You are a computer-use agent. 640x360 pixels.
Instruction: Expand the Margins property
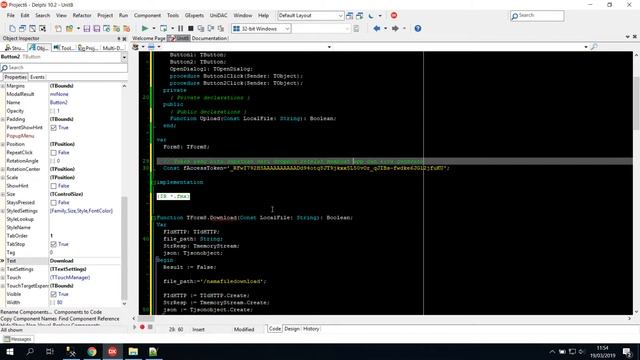(x=3, y=86)
